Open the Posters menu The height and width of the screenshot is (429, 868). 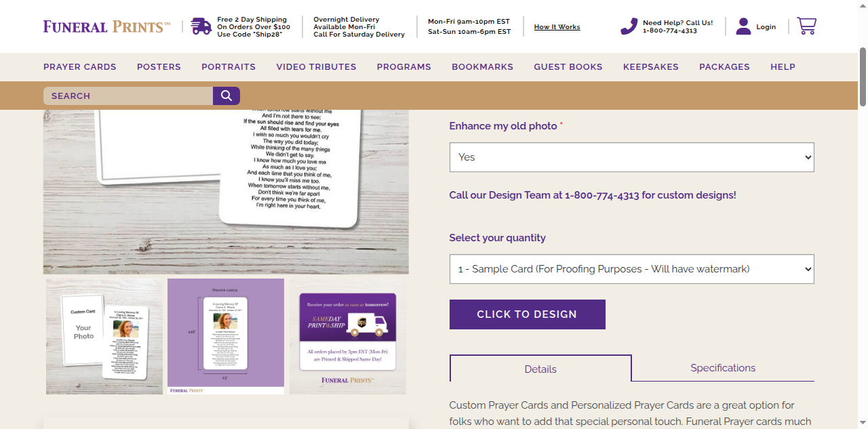point(159,66)
